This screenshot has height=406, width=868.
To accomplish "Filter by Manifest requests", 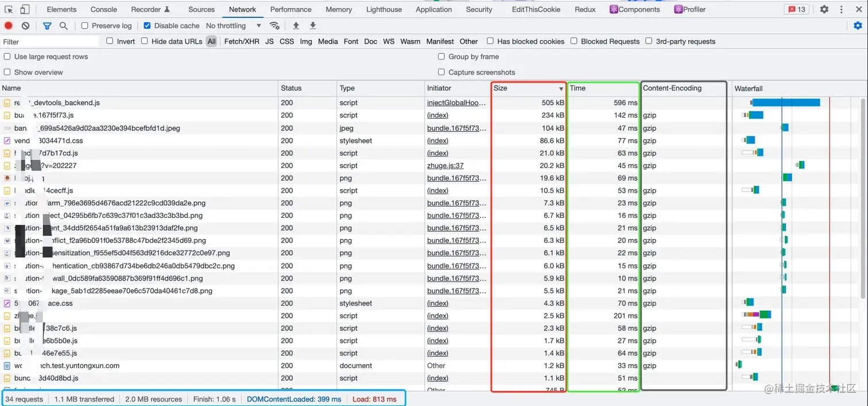I will (440, 41).
